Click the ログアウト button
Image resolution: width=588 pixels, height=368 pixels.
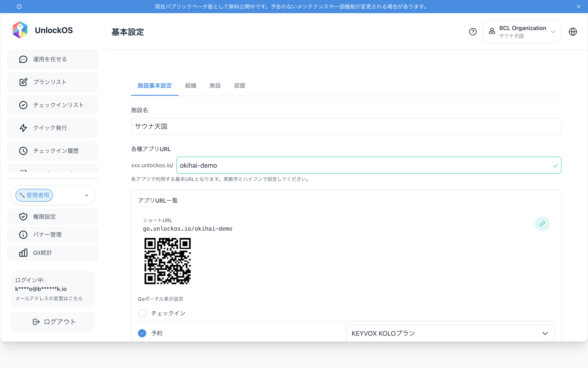(x=52, y=322)
